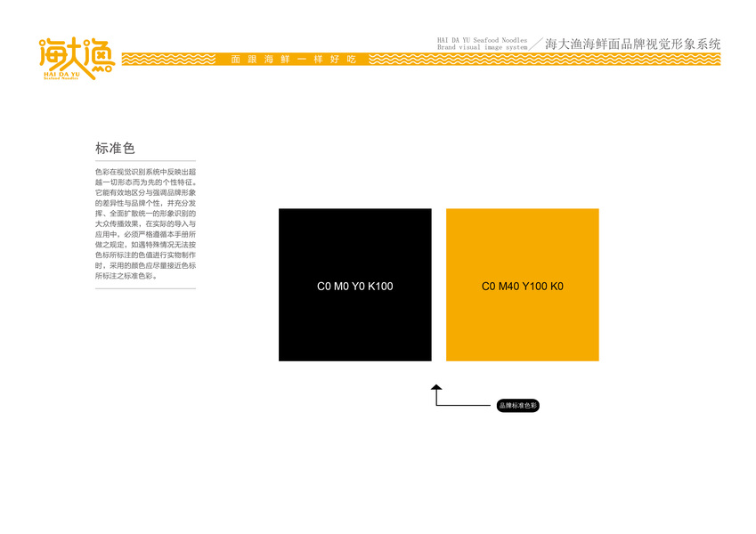The width and height of the screenshot is (756, 534).
Task: Click the paragraph starting 色彩在视觉识别系统中
Action: click(x=145, y=224)
